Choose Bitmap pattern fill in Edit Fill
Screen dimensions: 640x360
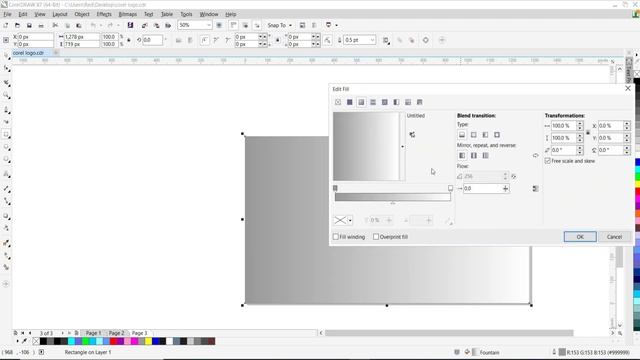384,102
